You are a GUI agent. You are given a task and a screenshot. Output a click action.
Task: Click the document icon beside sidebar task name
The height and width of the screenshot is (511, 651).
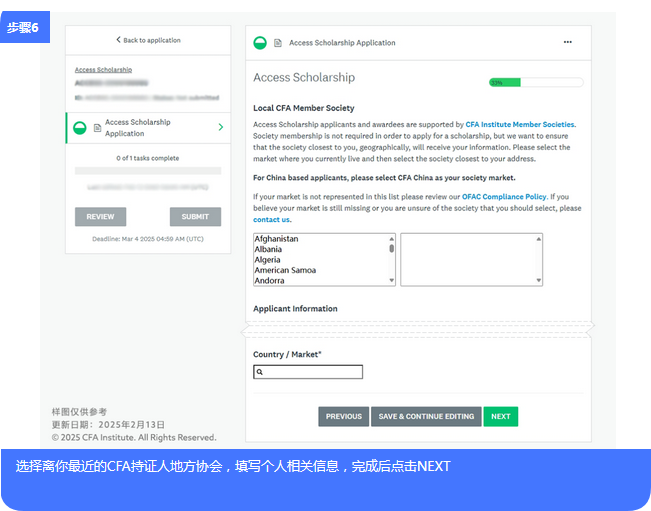point(97,128)
